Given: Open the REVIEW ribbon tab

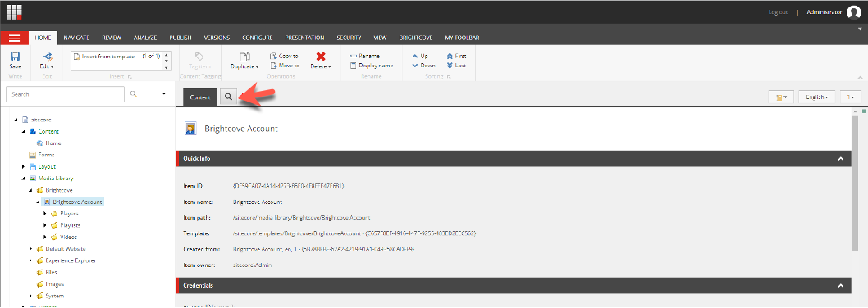Looking at the screenshot, I should point(112,38).
